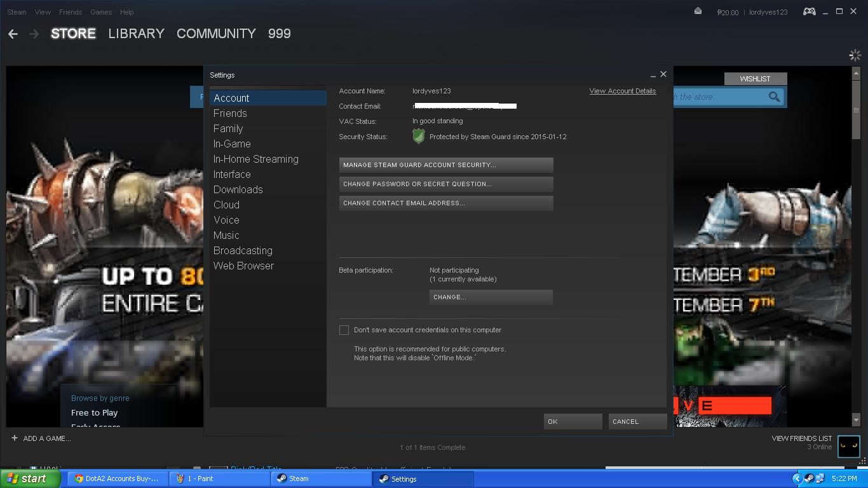
Task: Click Change Password or Secret Question button
Action: 446,184
